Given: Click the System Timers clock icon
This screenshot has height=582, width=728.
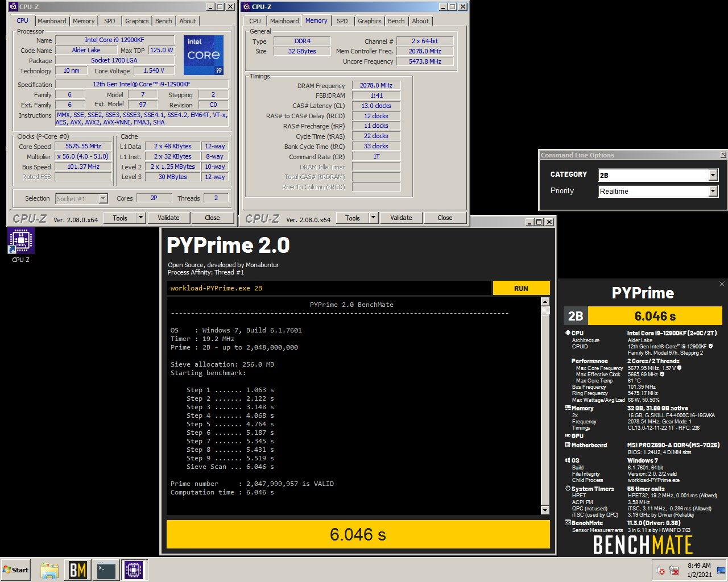Looking at the screenshot, I should click(568, 489).
